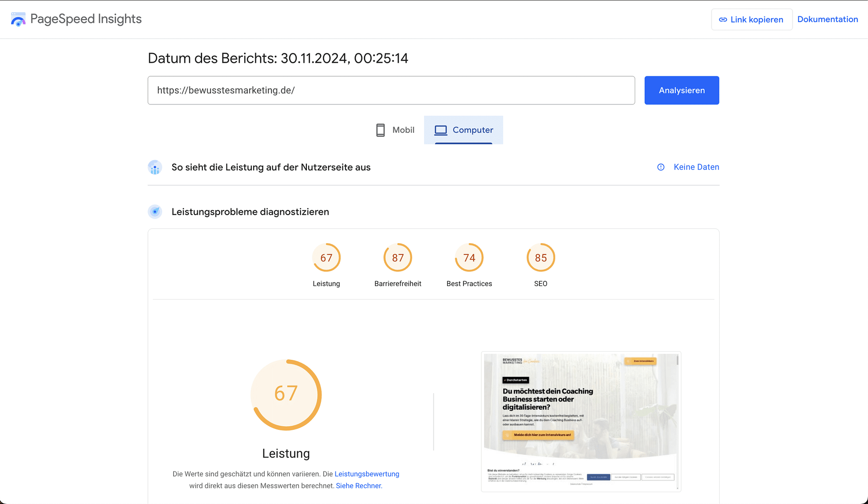Screen dimensions: 868x504
Task: Click the URL input field
Action: tap(391, 90)
